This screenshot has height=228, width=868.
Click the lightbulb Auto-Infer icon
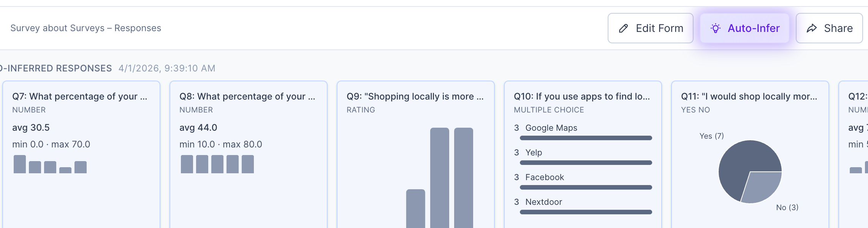tap(716, 28)
